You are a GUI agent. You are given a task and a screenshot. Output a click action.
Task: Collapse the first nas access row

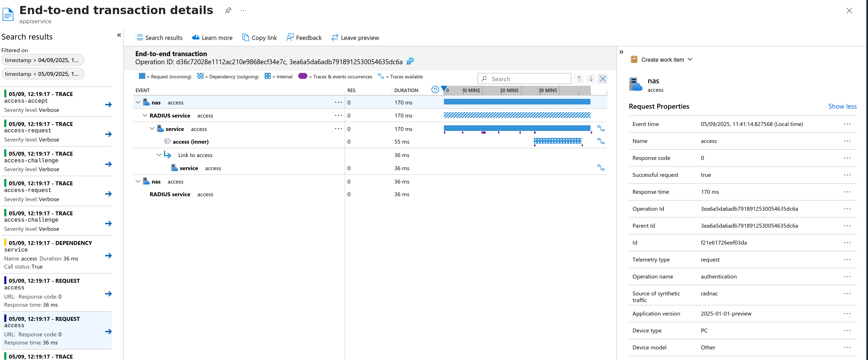click(x=138, y=103)
